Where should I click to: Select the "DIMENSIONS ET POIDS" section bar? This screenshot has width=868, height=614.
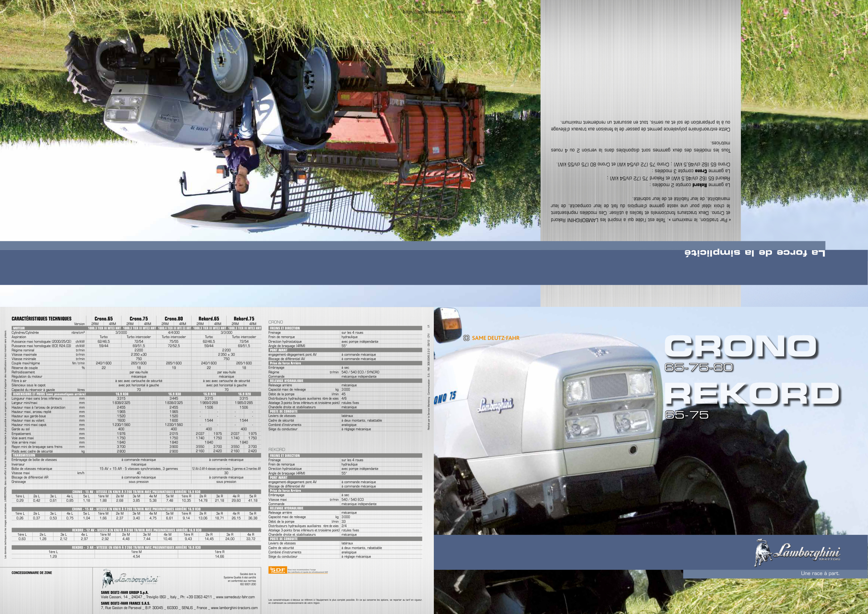(x=136, y=394)
